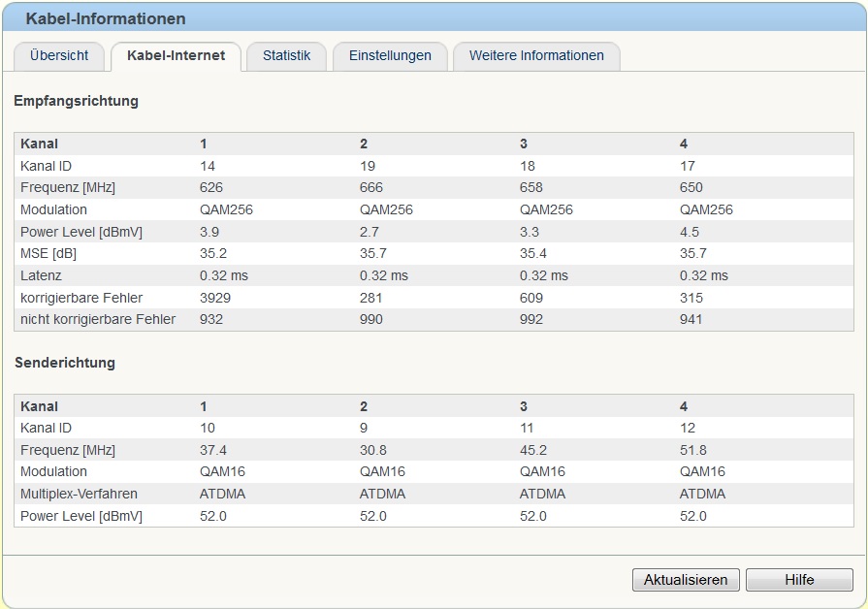Switch to the Statistik tab

286,56
